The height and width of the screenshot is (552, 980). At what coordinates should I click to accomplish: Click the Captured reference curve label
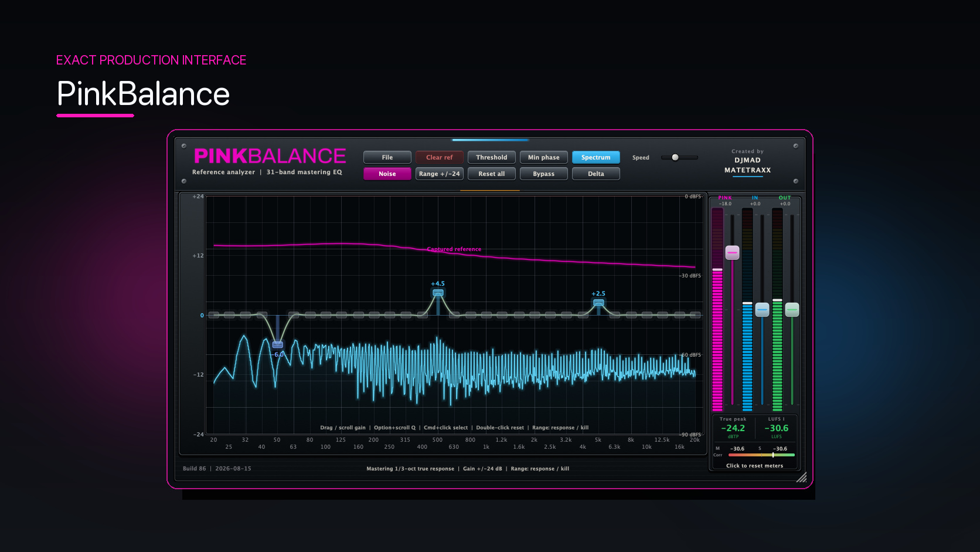pos(454,249)
